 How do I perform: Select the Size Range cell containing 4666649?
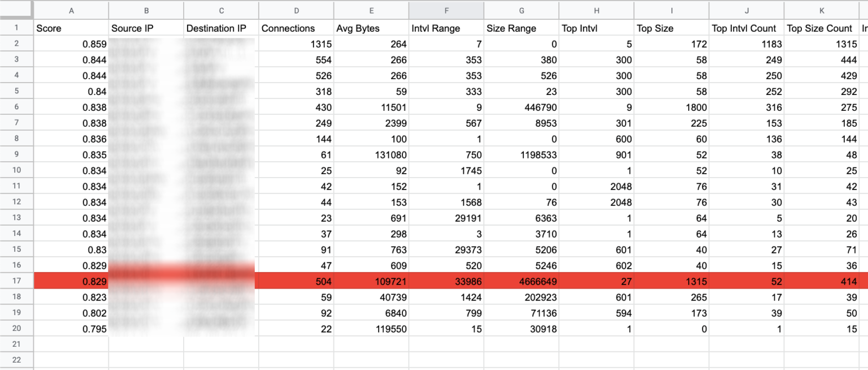pos(521,281)
